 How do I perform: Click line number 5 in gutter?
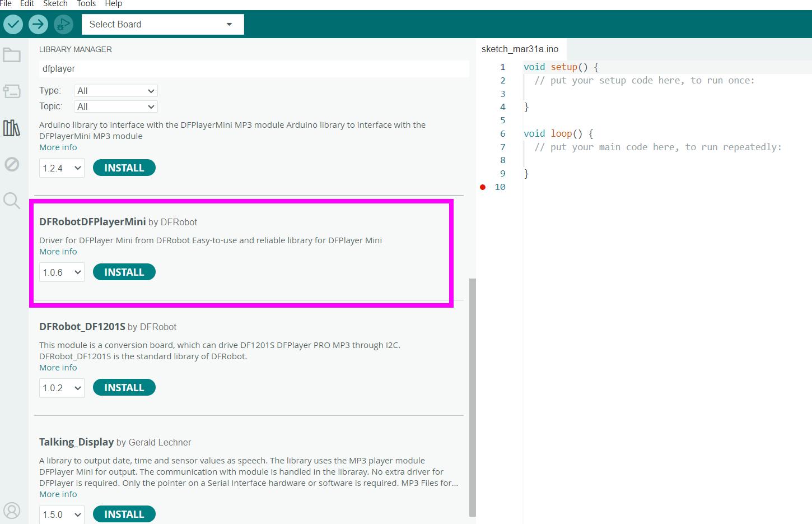pyautogui.click(x=503, y=120)
